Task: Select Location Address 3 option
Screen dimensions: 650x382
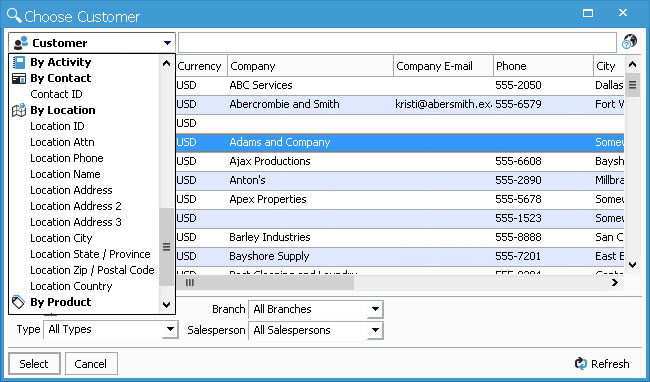Action: click(76, 222)
